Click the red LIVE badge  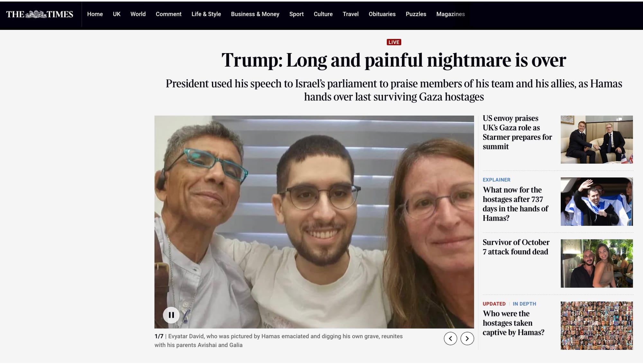[x=394, y=42]
